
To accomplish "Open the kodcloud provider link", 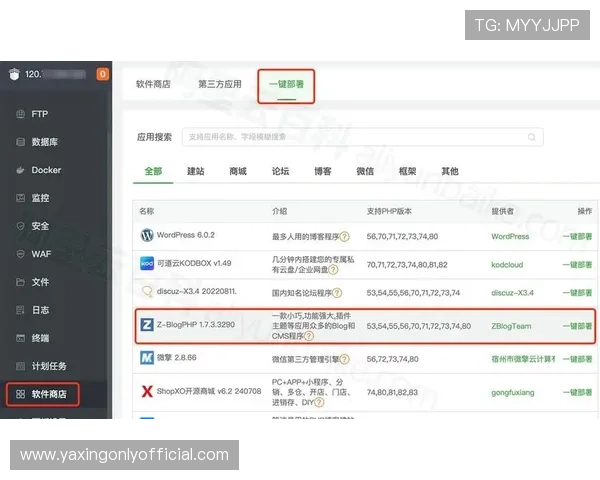I will (507, 265).
